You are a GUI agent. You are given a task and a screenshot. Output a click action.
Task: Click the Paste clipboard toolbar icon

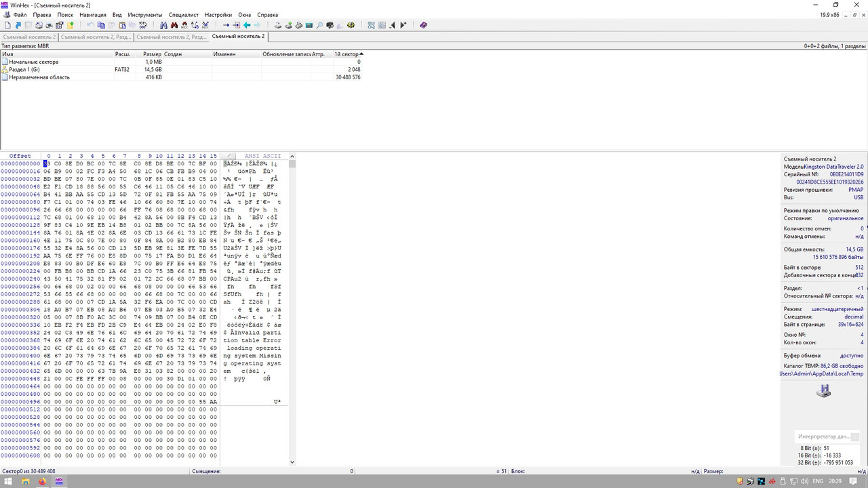tap(122, 25)
